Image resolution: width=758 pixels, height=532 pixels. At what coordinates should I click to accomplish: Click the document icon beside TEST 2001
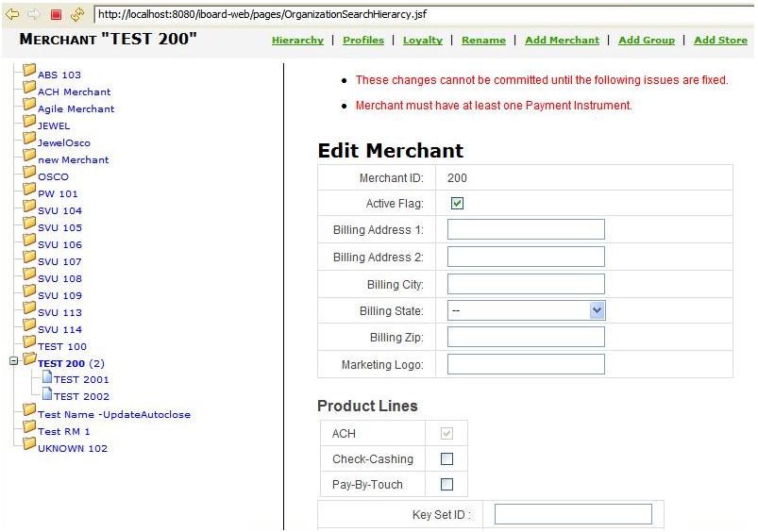pyautogui.click(x=47, y=376)
